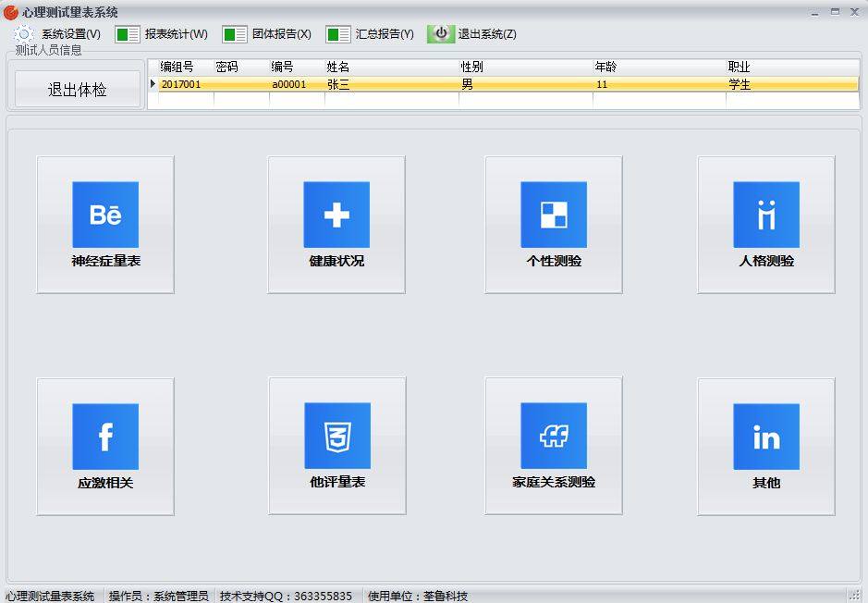Sort by 编组号 column header
This screenshot has height=603, width=868.
click(186, 67)
